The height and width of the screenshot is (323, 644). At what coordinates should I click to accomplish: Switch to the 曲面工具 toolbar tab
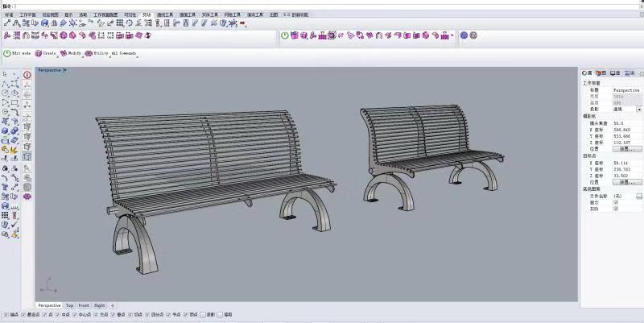pos(188,14)
